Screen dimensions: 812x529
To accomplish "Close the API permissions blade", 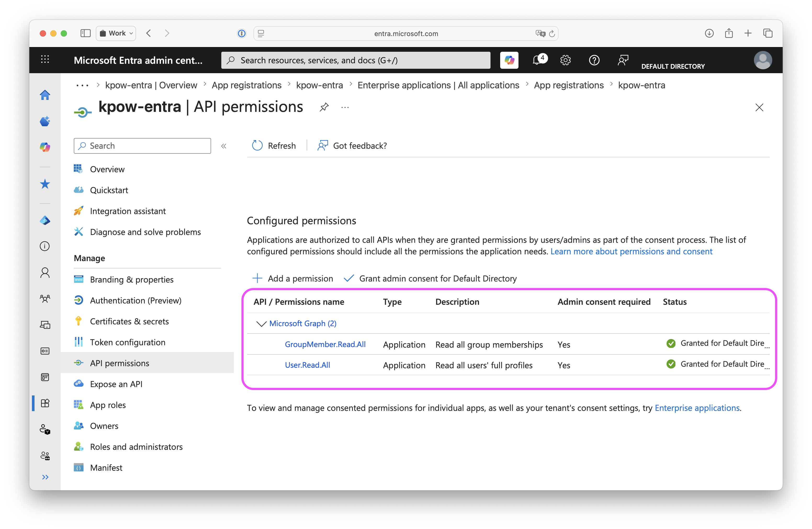I will 759,107.
